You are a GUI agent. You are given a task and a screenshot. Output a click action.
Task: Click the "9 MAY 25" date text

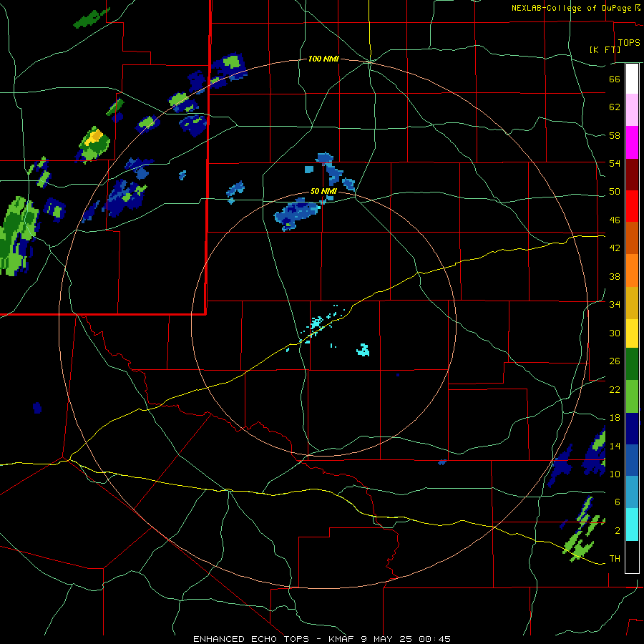coord(387,639)
